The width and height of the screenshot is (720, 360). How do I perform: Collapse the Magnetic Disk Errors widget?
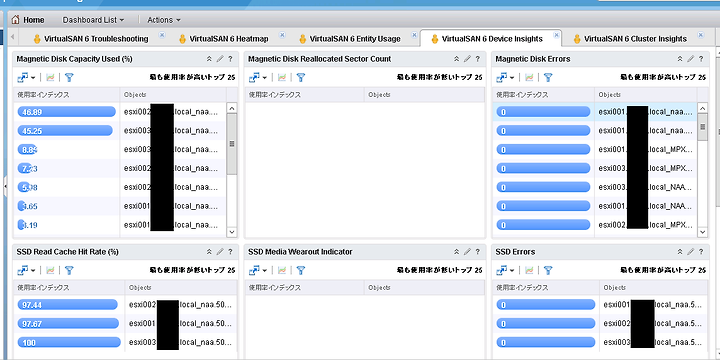coord(680,59)
